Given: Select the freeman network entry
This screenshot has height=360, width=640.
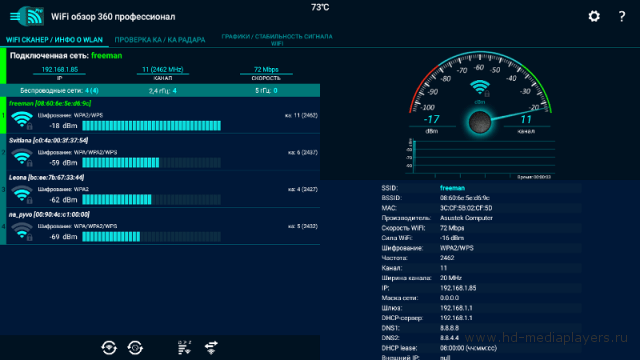Looking at the screenshot, I should 163,115.
